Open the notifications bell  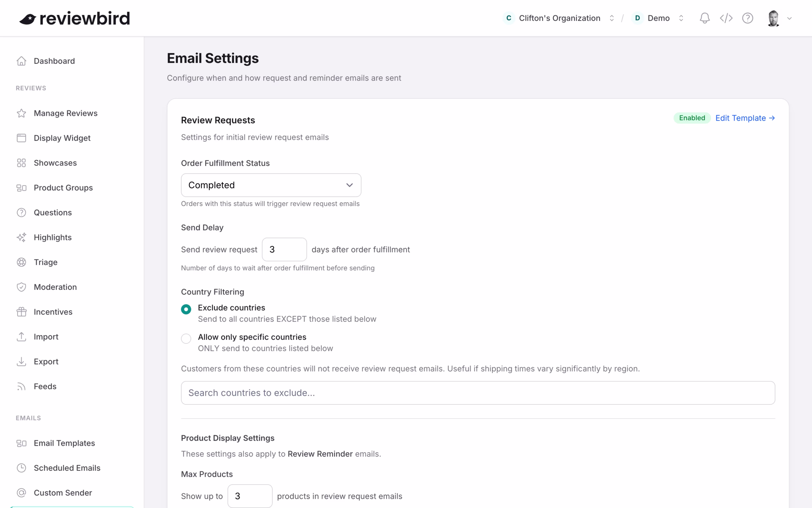click(704, 18)
